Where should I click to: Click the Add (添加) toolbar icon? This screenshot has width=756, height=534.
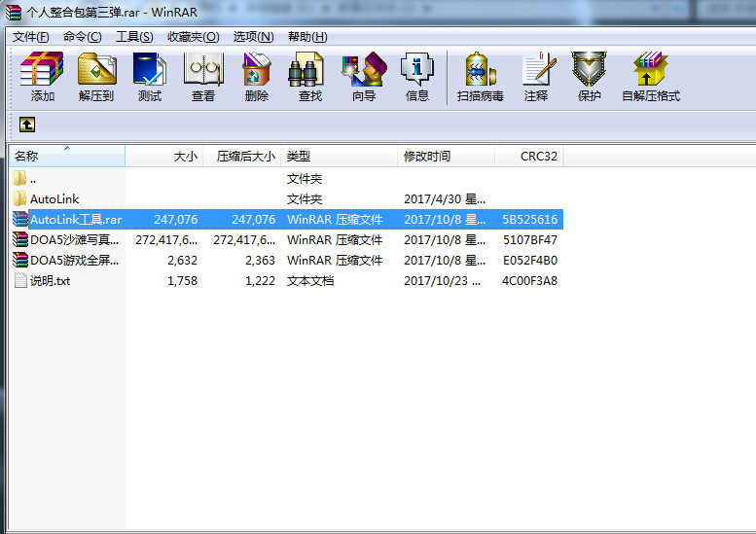click(42, 69)
